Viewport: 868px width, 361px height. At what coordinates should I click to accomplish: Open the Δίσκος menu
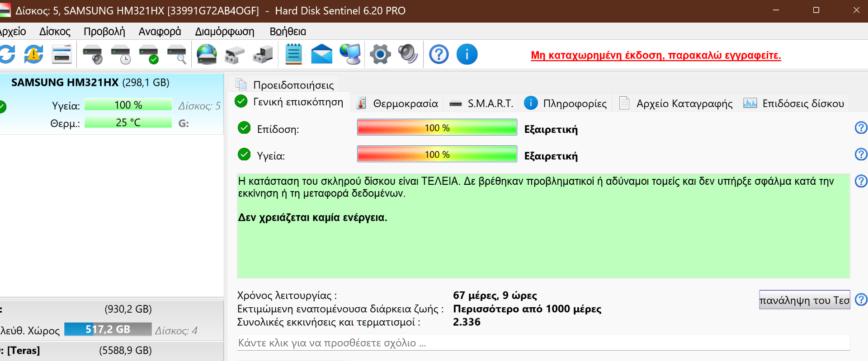(x=55, y=32)
